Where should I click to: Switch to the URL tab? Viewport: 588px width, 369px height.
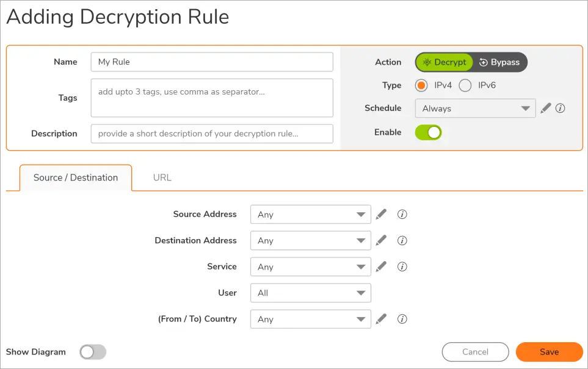162,177
